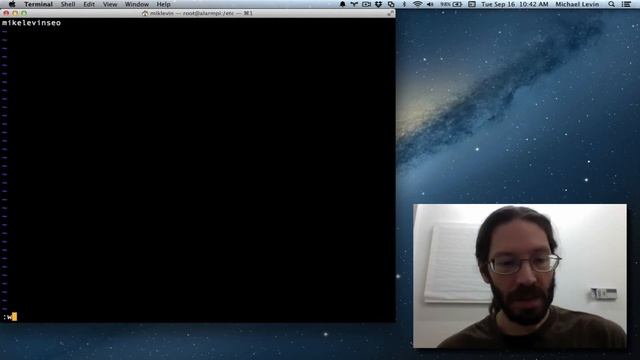Toggle full screen for Terminal window
Screen dimensions: 640x360
390,13
